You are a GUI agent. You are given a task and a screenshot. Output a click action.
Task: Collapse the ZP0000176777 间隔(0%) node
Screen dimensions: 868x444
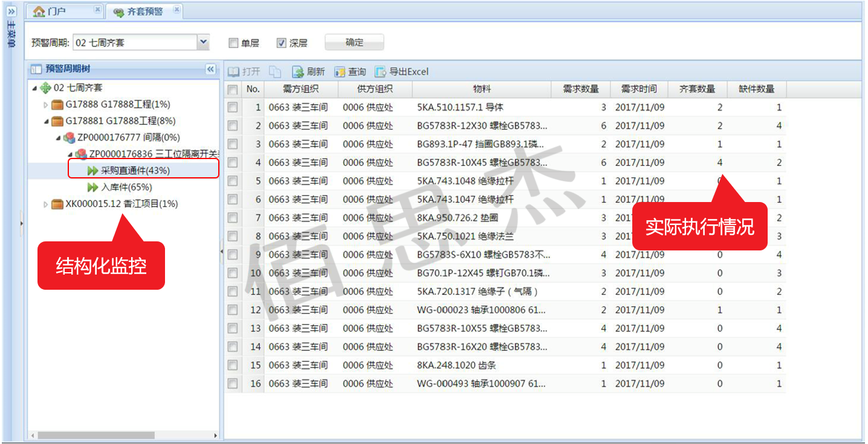58,139
